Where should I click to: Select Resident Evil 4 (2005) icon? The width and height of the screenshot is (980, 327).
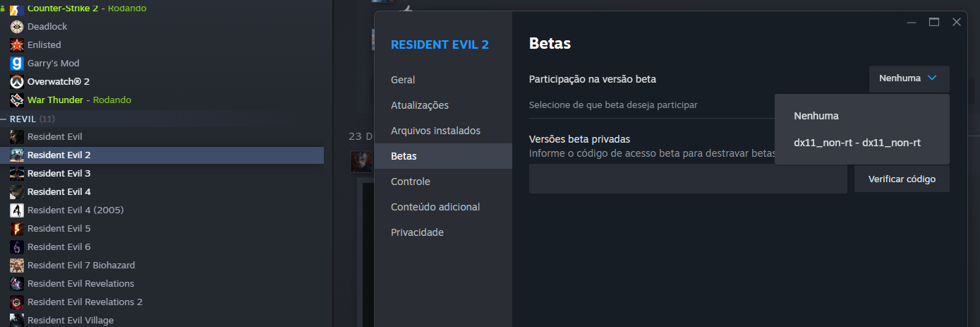(17, 210)
